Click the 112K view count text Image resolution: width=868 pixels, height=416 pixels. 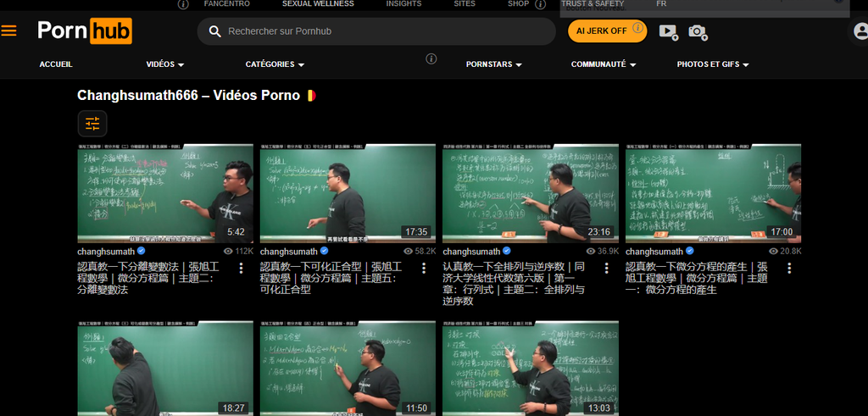coord(244,251)
